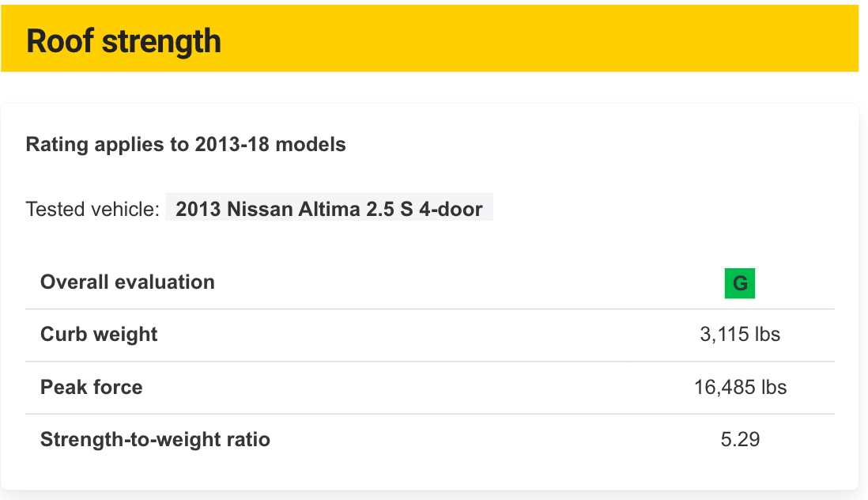
Task: Click the Strength-to-weight ratio label
Action: point(155,440)
